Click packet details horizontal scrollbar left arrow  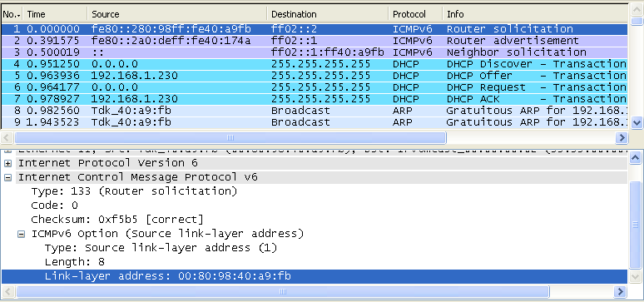8,292
